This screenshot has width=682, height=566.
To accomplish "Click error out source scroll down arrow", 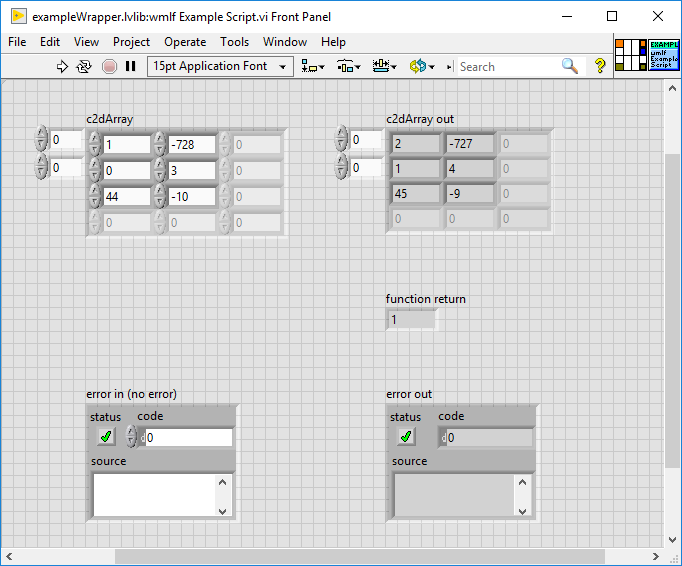I will [x=522, y=511].
